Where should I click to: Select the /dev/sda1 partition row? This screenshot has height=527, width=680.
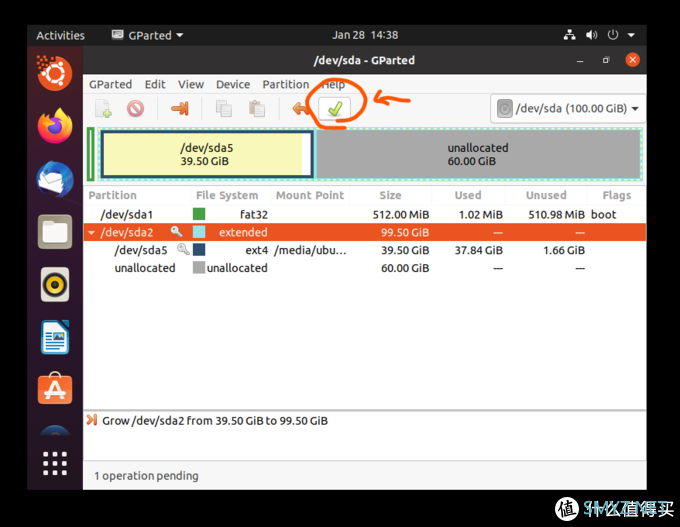coord(364,214)
